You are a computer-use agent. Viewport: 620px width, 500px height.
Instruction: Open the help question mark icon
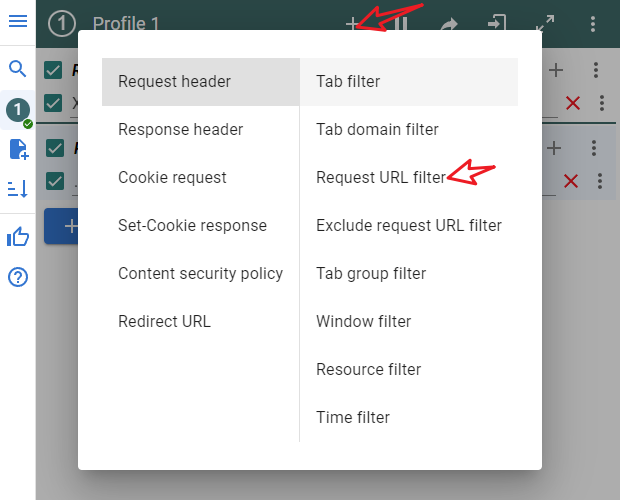17,277
